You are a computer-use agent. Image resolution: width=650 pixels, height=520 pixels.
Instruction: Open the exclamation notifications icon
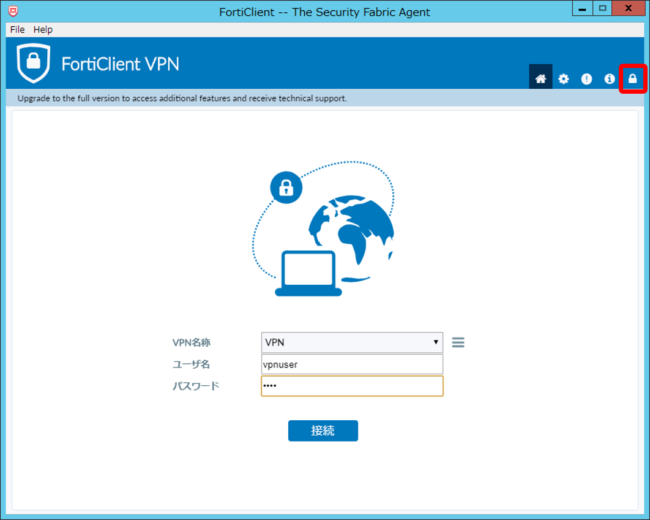(586, 78)
